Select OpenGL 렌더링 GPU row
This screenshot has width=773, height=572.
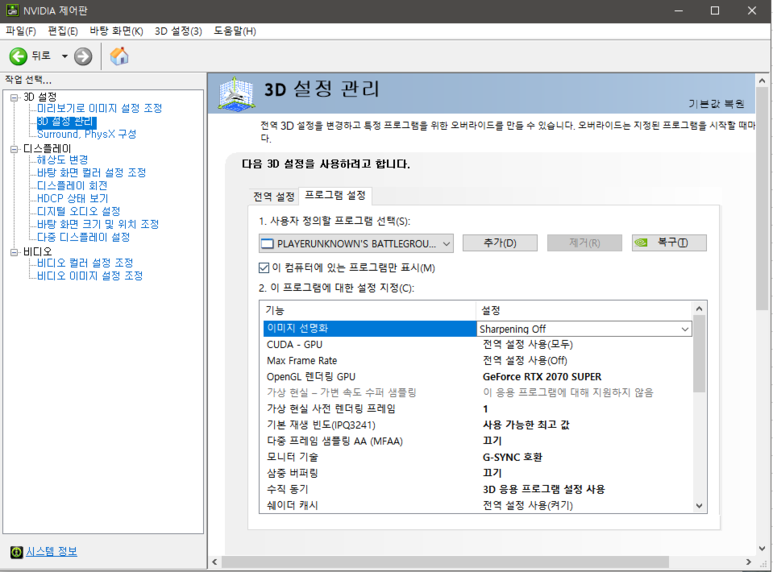478,377
